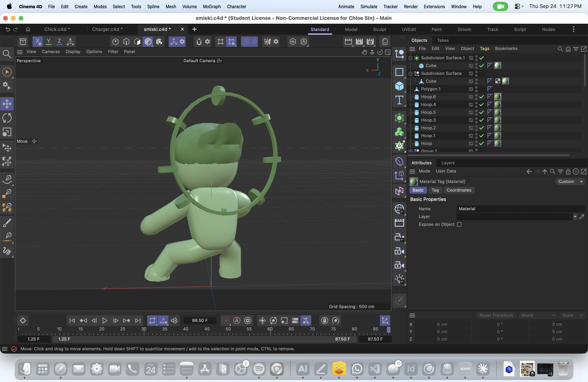Viewport: 588px width, 382px height.
Task: Open the User Data menu
Action: [446, 171]
